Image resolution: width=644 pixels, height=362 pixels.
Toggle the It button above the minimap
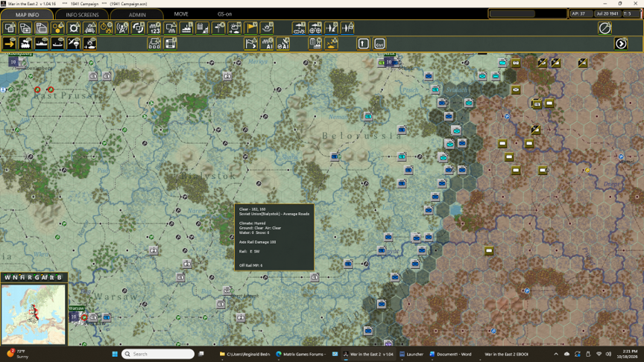(x=51, y=277)
